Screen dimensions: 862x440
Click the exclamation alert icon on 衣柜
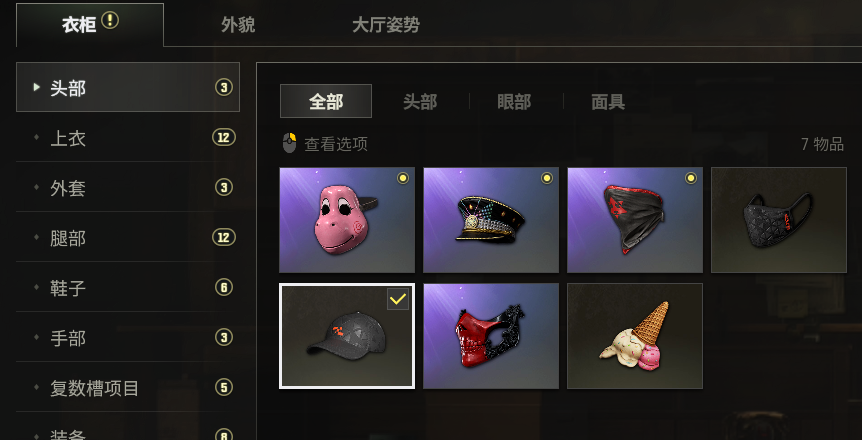pyautogui.click(x=110, y=21)
